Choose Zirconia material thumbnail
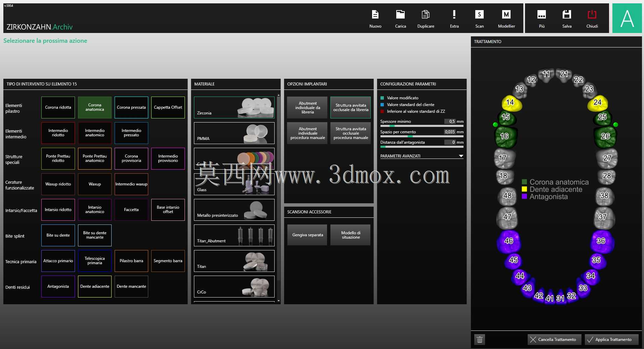 tap(234, 107)
